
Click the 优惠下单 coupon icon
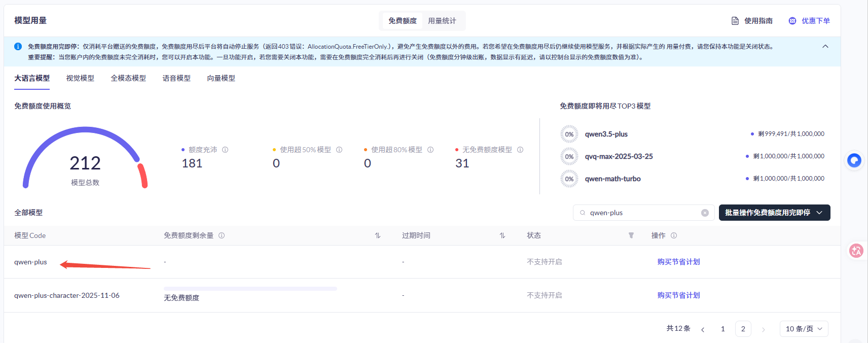click(792, 21)
